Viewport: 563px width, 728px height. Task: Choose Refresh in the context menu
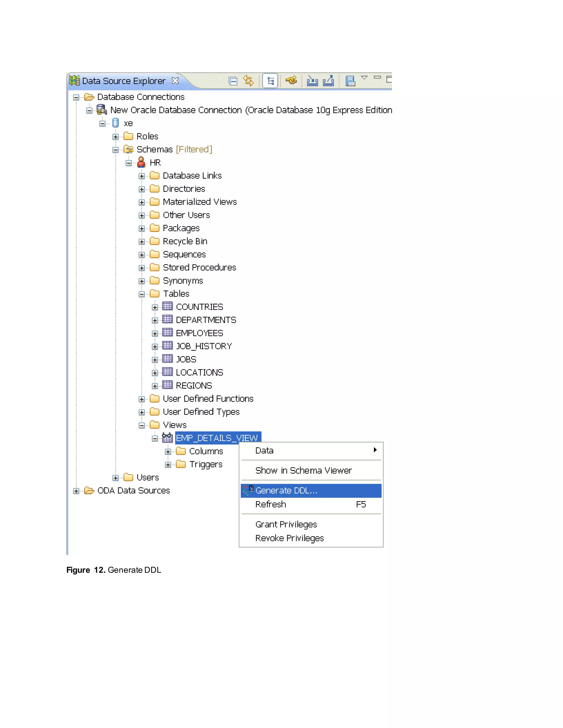point(311,504)
